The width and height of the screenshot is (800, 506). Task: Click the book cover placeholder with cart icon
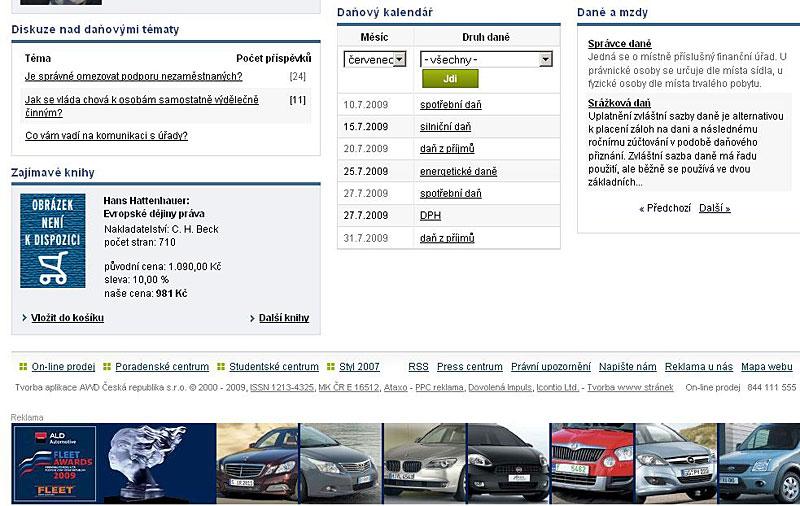(53, 240)
